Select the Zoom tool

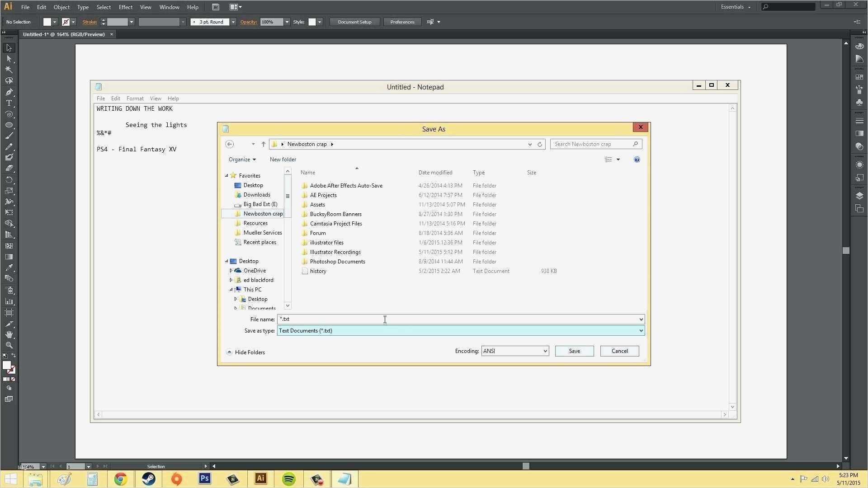(x=9, y=345)
